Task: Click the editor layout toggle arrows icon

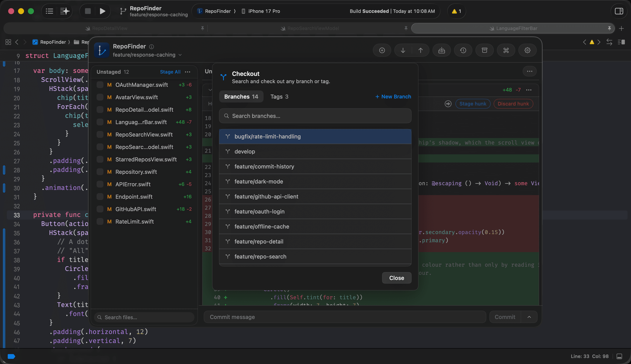Action: coord(609,42)
